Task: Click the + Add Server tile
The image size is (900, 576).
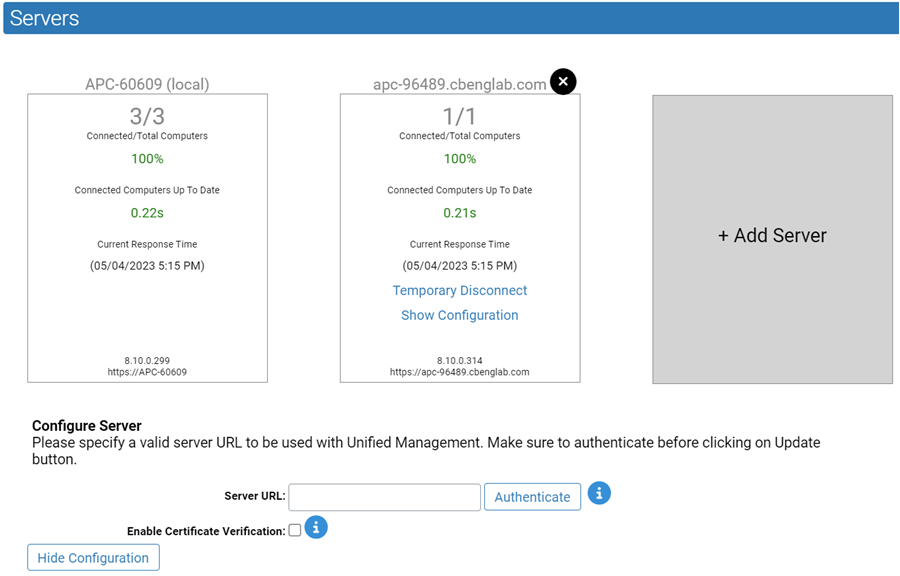Action: point(772,235)
